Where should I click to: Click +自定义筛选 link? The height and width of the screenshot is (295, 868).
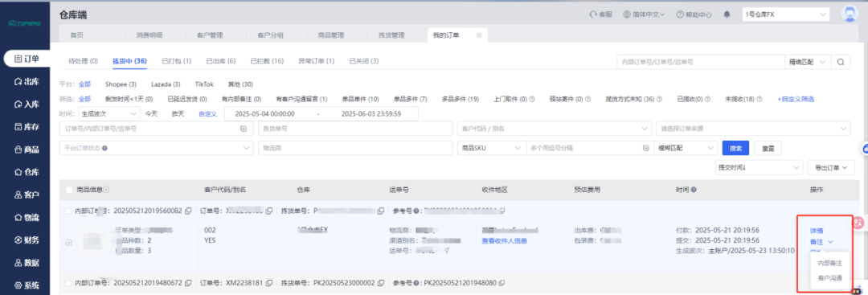tap(796, 99)
